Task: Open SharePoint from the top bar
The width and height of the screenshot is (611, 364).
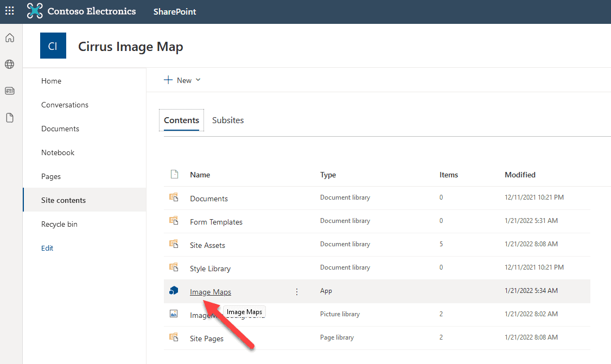Action: pyautogui.click(x=174, y=11)
